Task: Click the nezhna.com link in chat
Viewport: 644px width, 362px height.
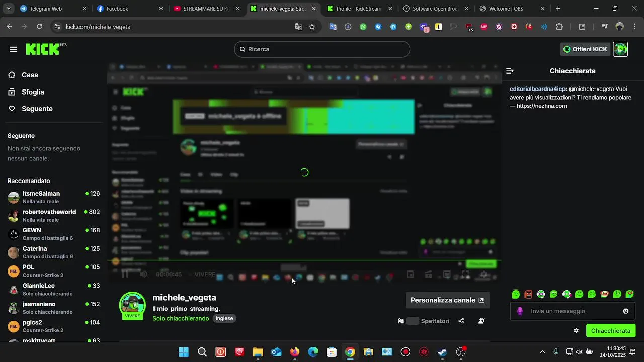Action: [541, 106]
